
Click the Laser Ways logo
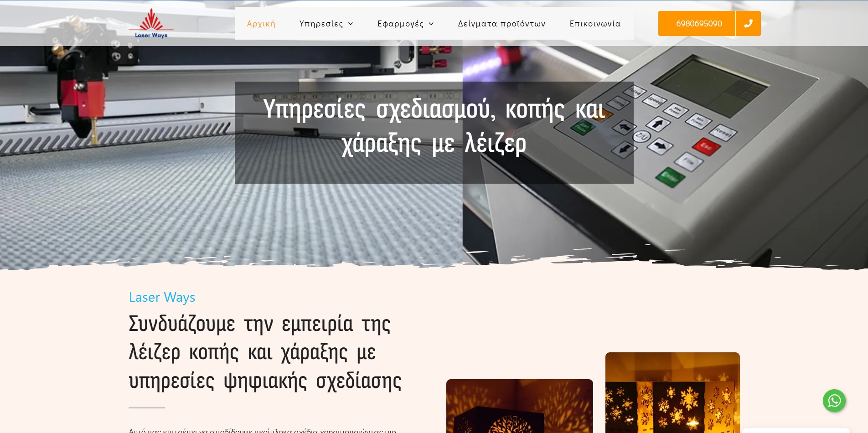(x=151, y=24)
